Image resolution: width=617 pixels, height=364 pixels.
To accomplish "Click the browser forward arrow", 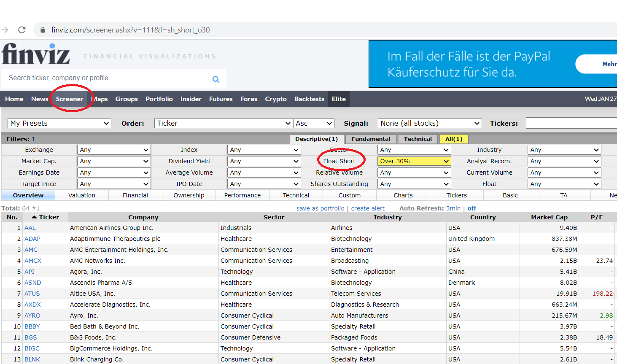I will pos(5,30).
